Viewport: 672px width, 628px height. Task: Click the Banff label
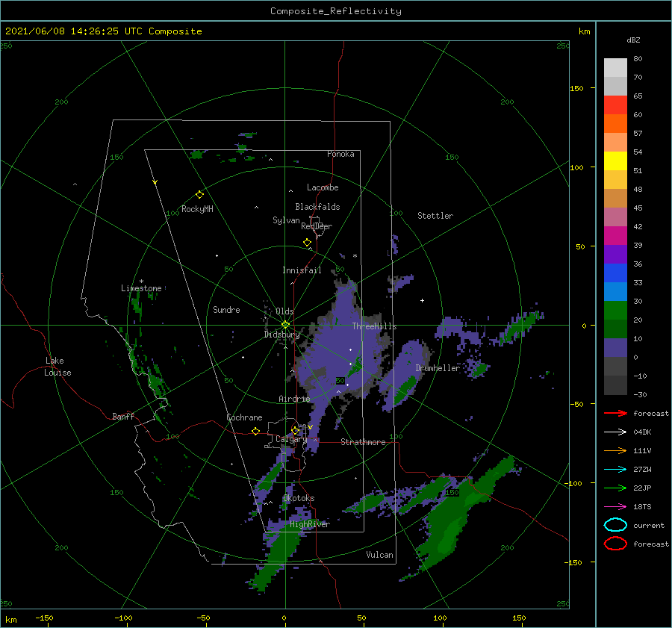tap(123, 417)
